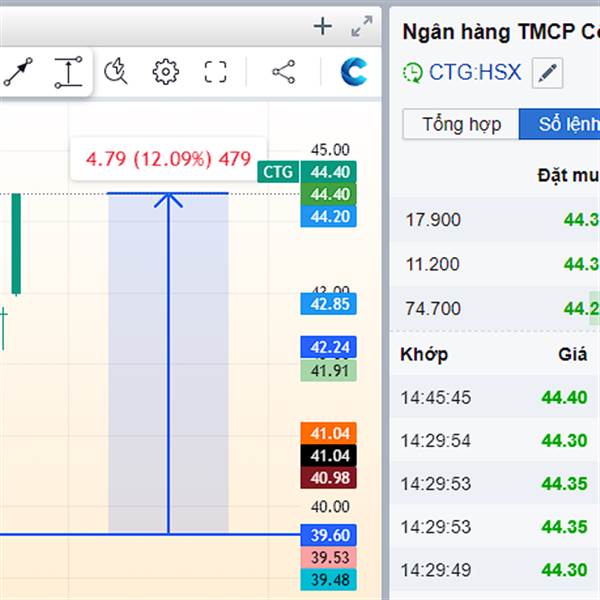600x600 pixels.
Task: Select the black 41.04 price label
Action: click(x=328, y=455)
